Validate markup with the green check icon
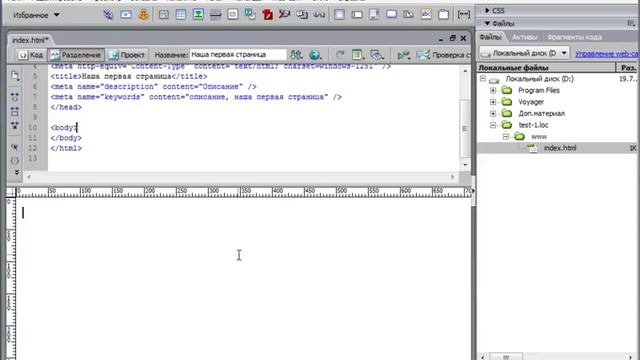Viewport: 640px width, 360px height. (403, 55)
